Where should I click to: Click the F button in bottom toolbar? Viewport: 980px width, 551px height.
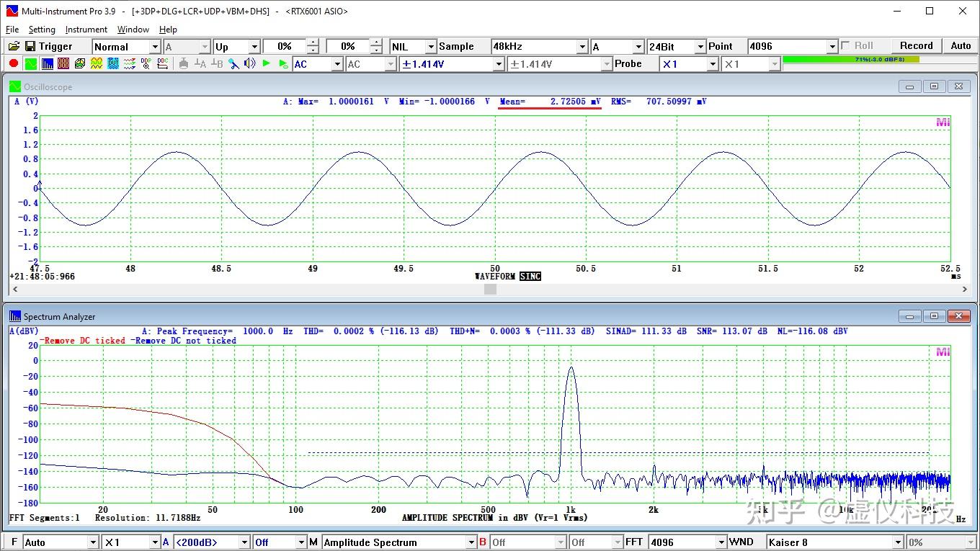click(13, 542)
